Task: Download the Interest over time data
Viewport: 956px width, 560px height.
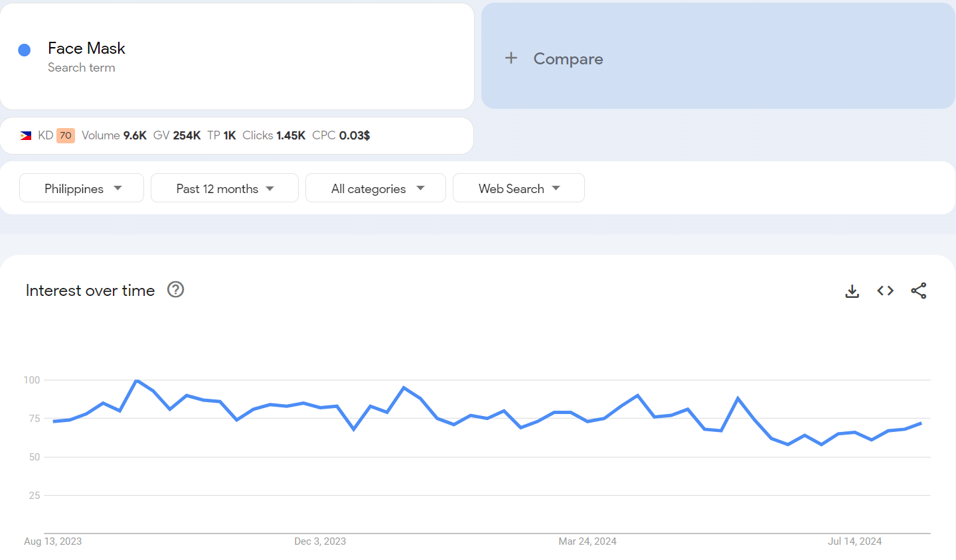Action: (x=852, y=291)
